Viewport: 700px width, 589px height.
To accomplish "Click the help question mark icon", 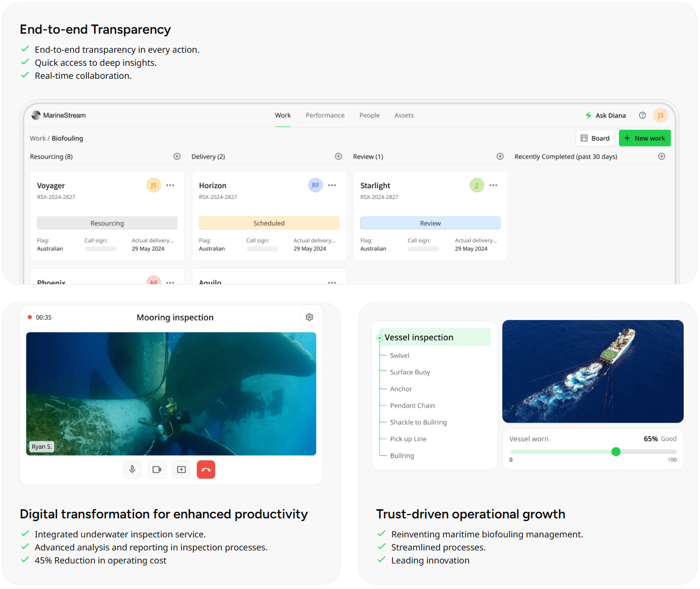I will (642, 115).
